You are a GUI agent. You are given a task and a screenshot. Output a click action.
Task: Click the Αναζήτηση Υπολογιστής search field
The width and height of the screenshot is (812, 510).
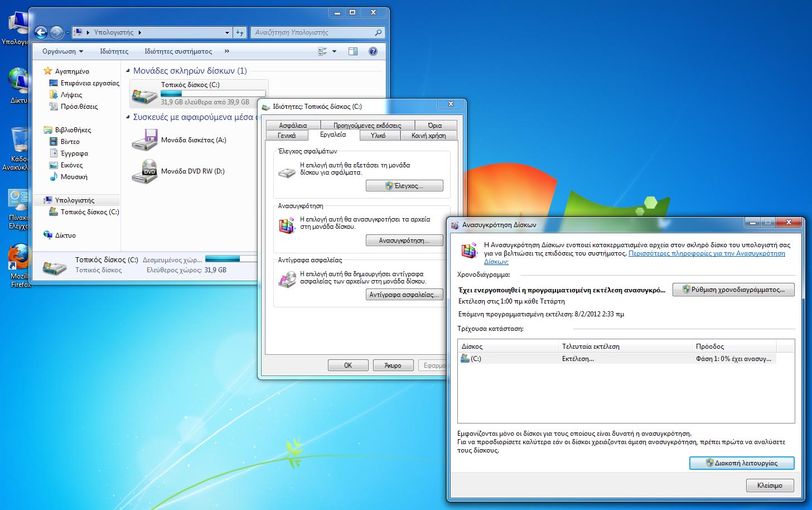click(312, 33)
